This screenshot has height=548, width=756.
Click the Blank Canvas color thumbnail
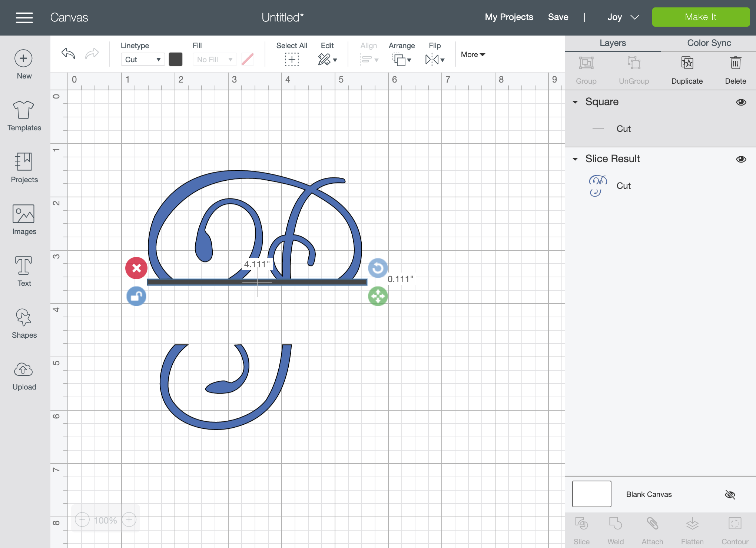(x=591, y=494)
